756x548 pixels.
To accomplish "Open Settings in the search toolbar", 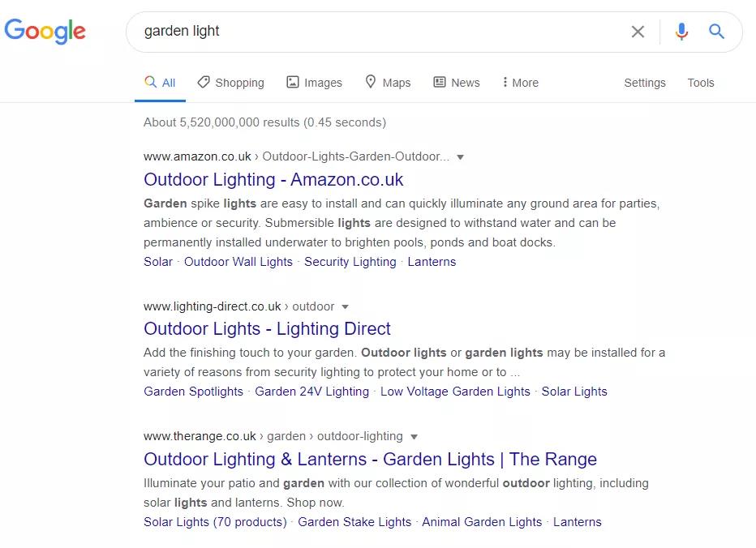I will pos(645,83).
